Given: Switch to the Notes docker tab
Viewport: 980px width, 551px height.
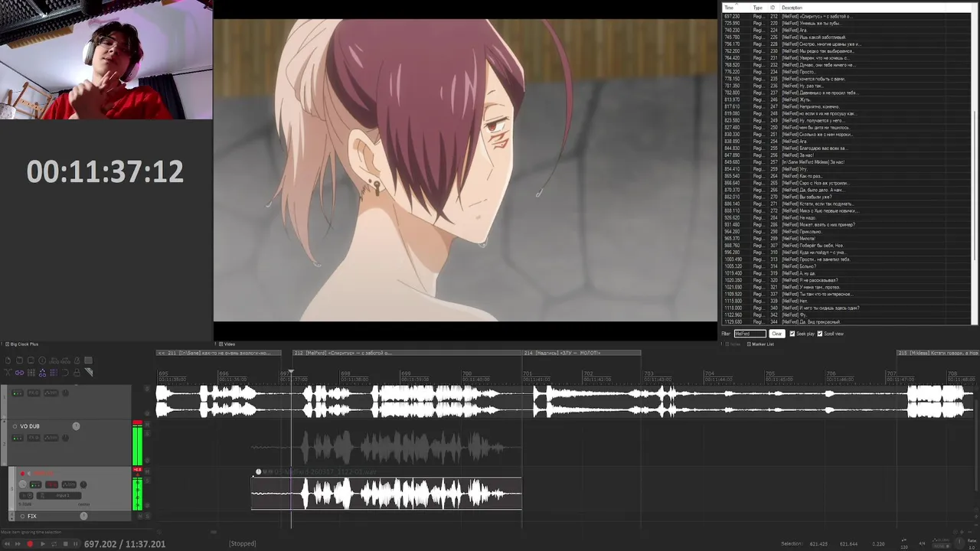Looking at the screenshot, I should [x=733, y=344].
